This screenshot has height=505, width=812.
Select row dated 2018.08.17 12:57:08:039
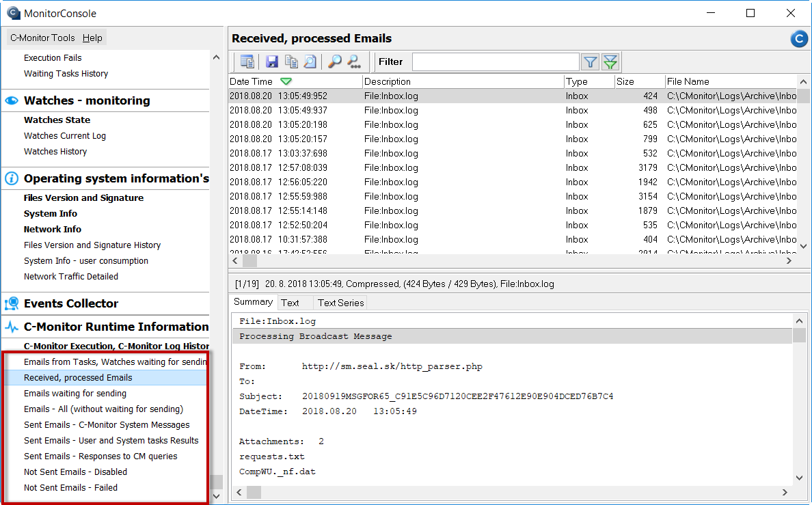(x=513, y=168)
